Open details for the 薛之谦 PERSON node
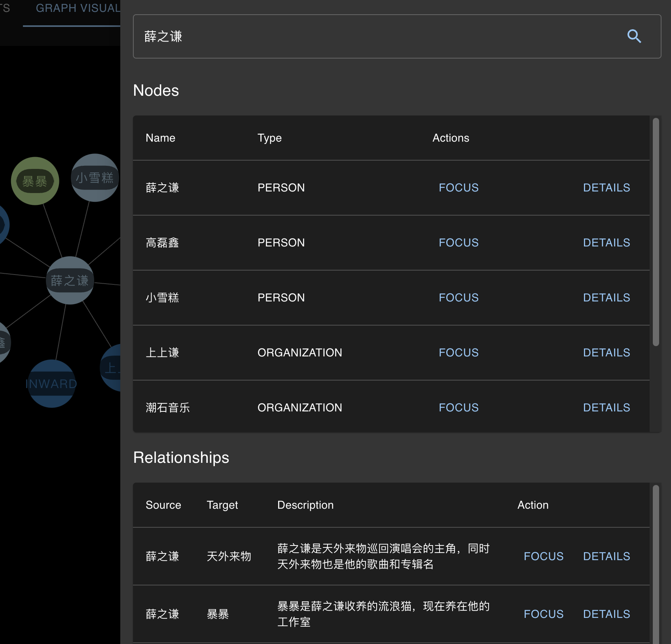This screenshot has height=644, width=671. (606, 188)
